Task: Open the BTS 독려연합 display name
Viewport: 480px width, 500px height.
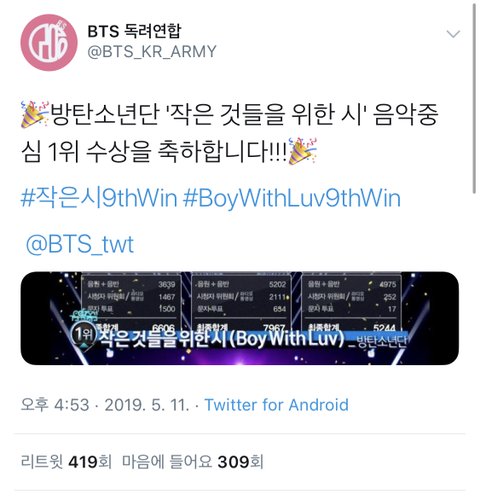Action: 134,31
